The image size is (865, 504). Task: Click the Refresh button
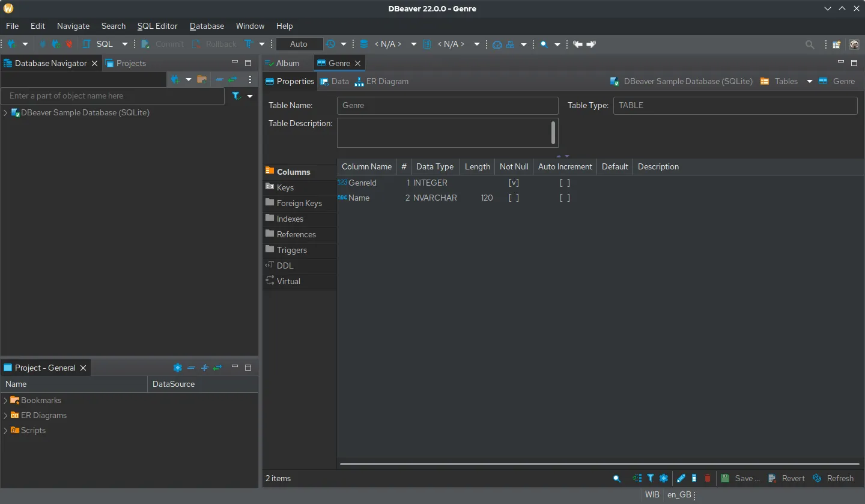tap(833, 478)
